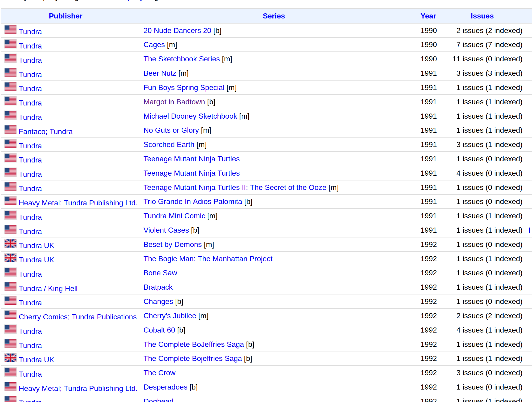Click the US flag in The Complete BoJeffries Saga [b] Tundra row
Image resolution: width=532 pixels, height=402 pixels.
(10, 343)
